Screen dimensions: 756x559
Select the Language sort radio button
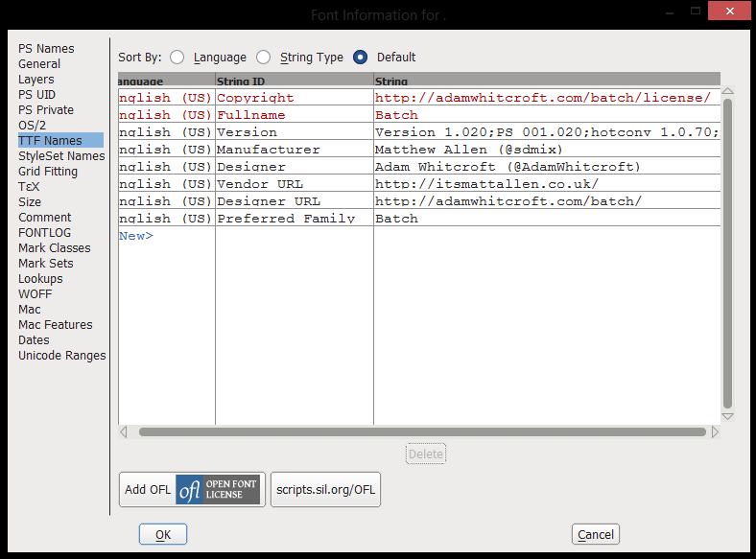[x=177, y=58]
